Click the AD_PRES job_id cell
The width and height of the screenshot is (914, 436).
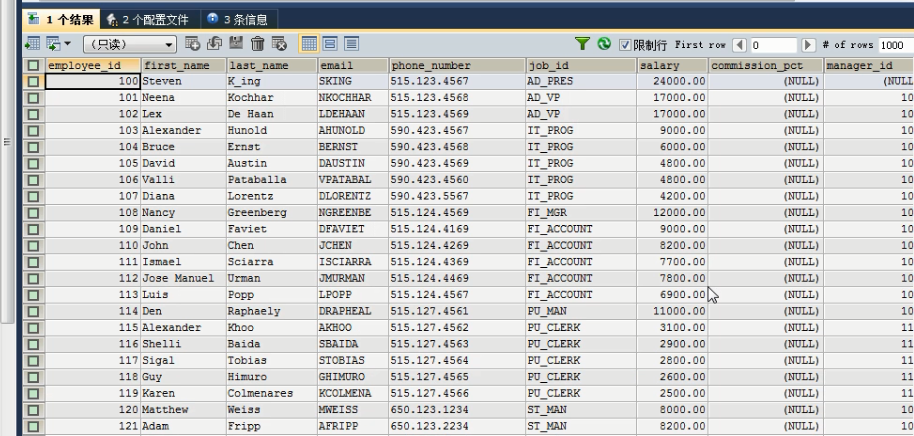tap(581, 82)
